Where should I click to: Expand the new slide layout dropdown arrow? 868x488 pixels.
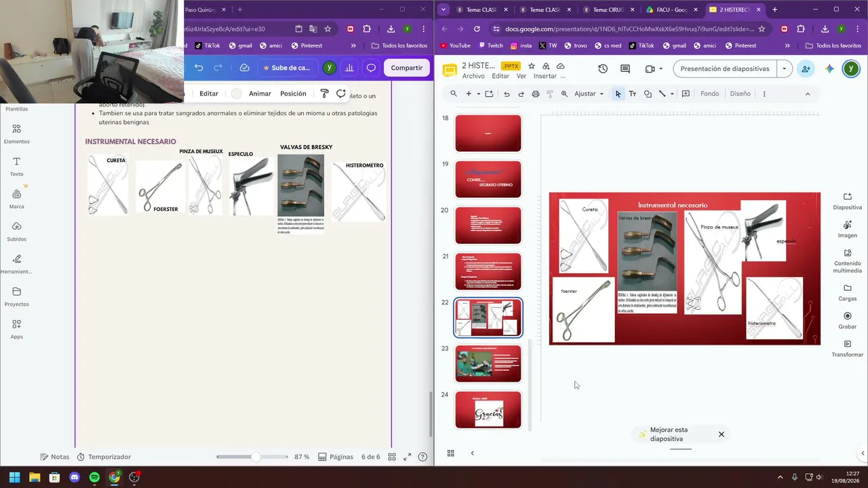pyautogui.click(x=478, y=94)
